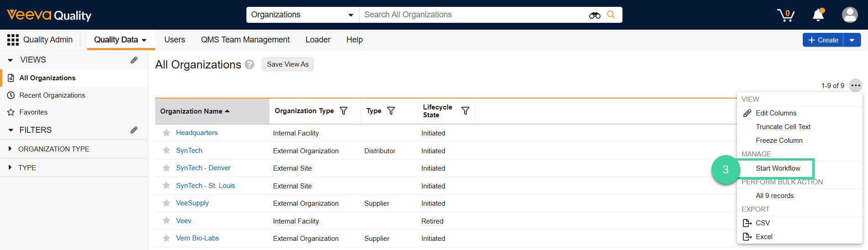This screenshot has width=868, height=250.
Task: Open the user profile avatar
Action: (849, 15)
